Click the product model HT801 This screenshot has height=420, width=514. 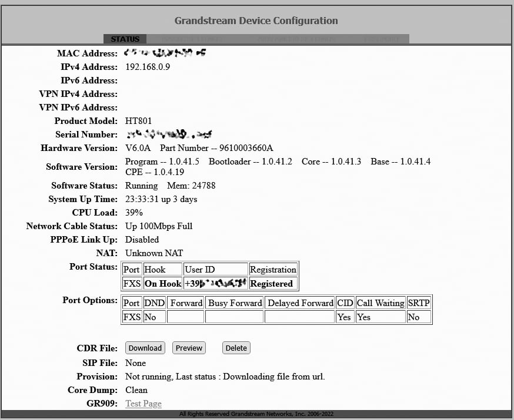point(138,121)
